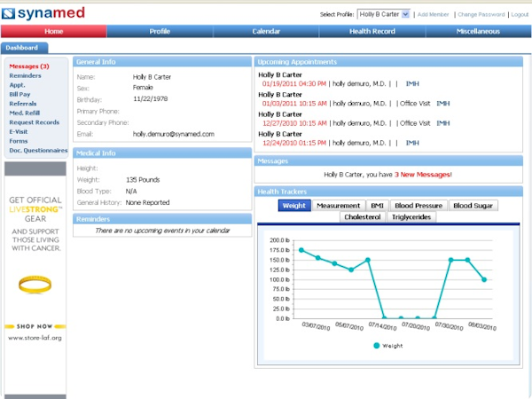Switch to the BMI tracker tab
The height and width of the screenshot is (399, 532).
coord(378,206)
